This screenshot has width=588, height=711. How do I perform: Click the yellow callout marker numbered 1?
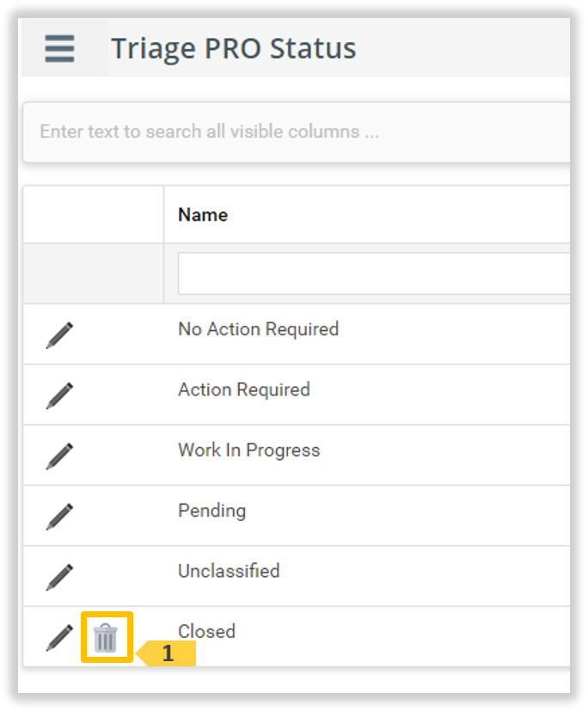coord(168,653)
